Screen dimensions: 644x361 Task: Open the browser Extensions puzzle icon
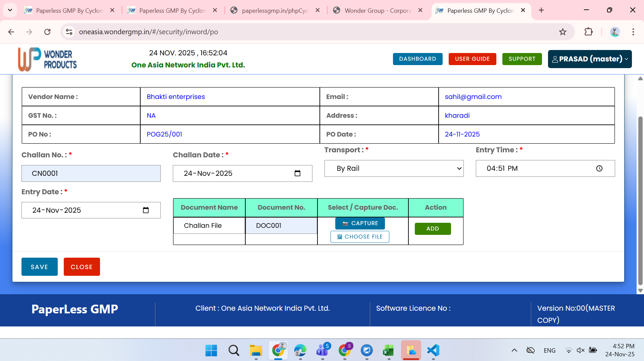tap(588, 32)
